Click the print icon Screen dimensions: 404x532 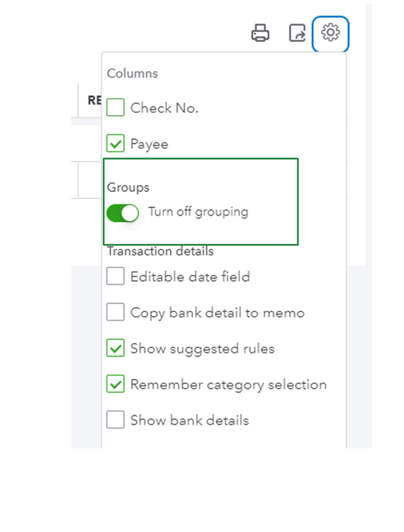[x=260, y=33]
